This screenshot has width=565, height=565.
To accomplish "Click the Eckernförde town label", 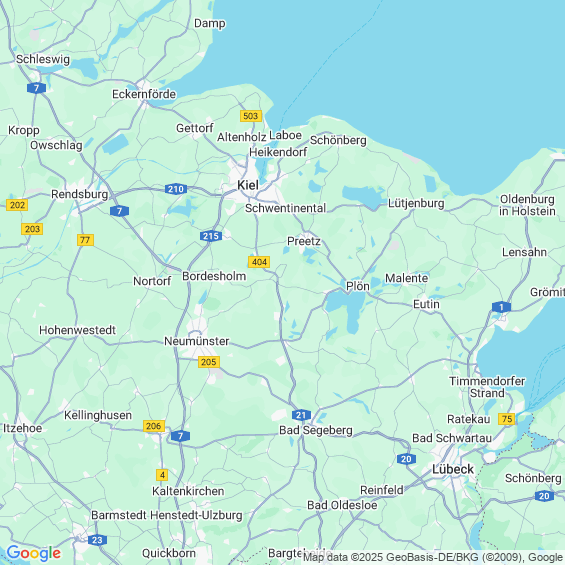I will [144, 94].
